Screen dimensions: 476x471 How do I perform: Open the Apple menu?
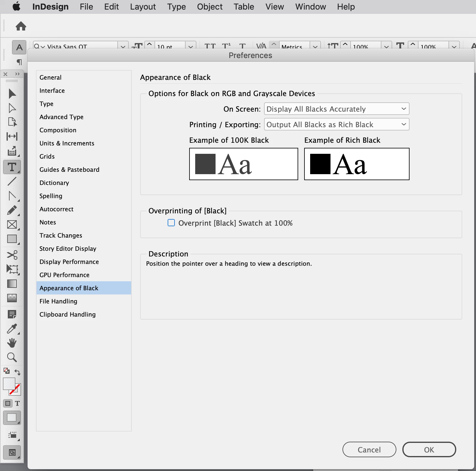pyautogui.click(x=16, y=6)
